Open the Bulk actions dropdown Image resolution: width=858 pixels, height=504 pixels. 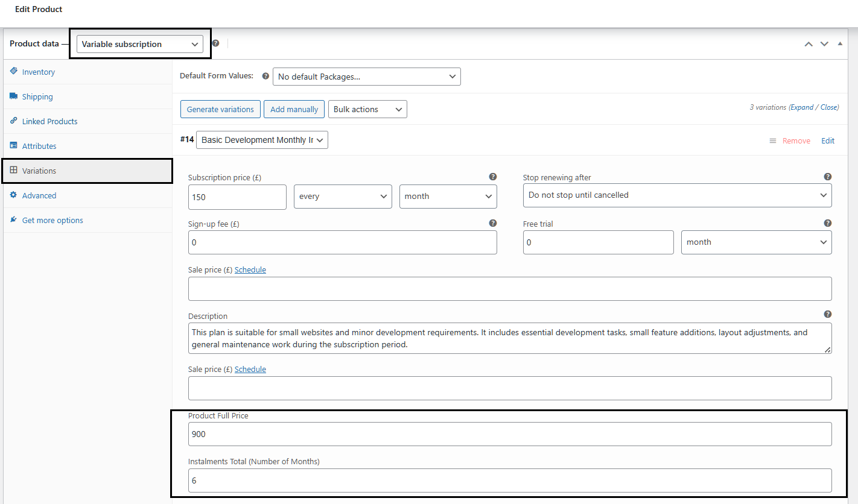coord(367,109)
